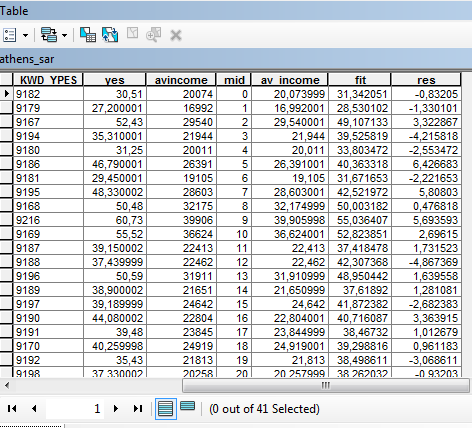Jump to the last record

pyautogui.click(x=138, y=409)
